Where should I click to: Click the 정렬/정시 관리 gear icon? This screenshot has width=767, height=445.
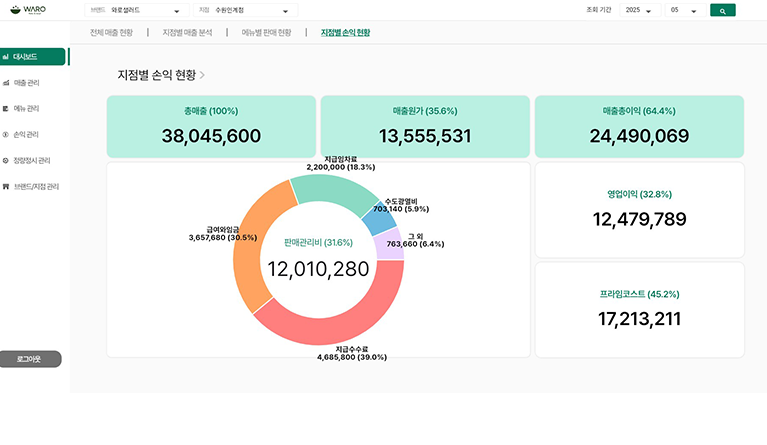[6, 160]
